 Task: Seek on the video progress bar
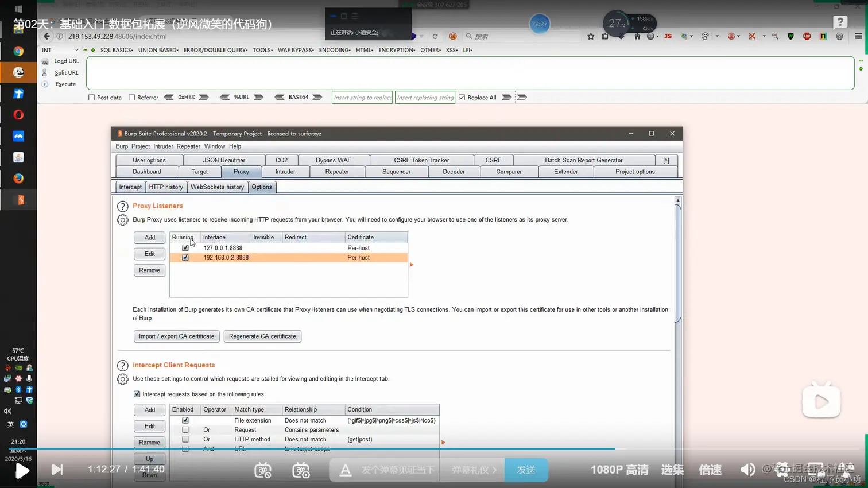pyautogui.click(x=434, y=448)
